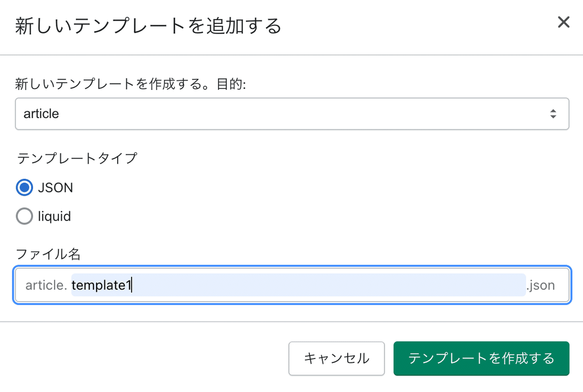Click テンプレートを作成する green button
This screenshot has width=583, height=392.
click(x=481, y=358)
